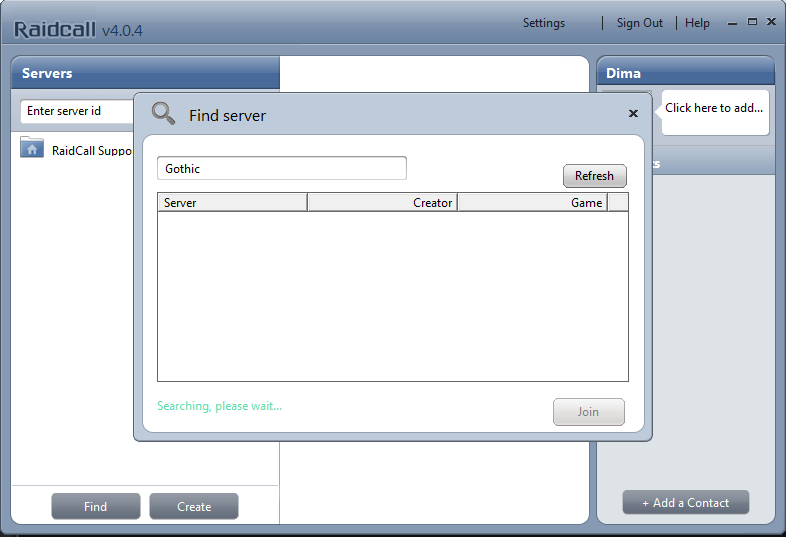Click the Sign Out link
The height and width of the screenshot is (537, 786).
tap(639, 23)
